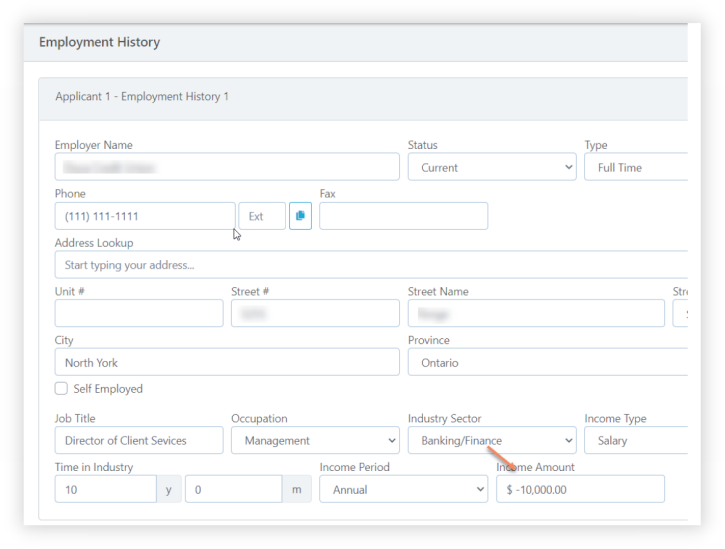This screenshot has height=549, width=725.
Task: Expand the Occupation dropdown showing Management
Action: pos(315,441)
